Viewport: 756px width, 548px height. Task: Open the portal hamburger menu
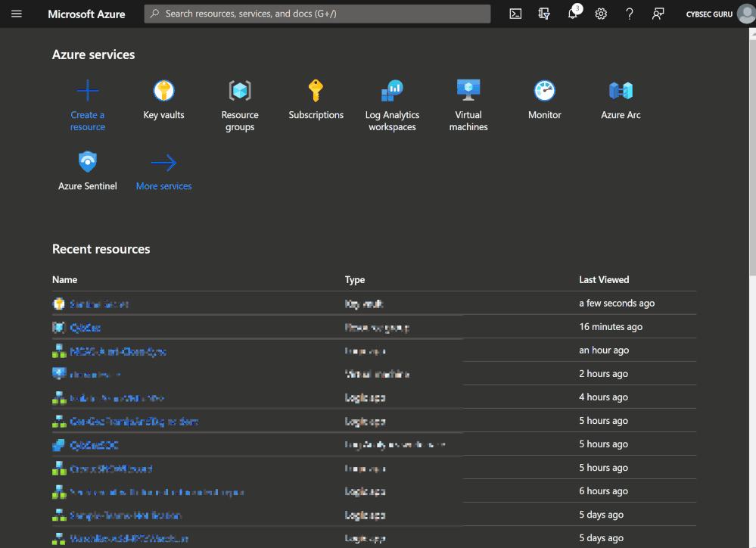point(17,14)
